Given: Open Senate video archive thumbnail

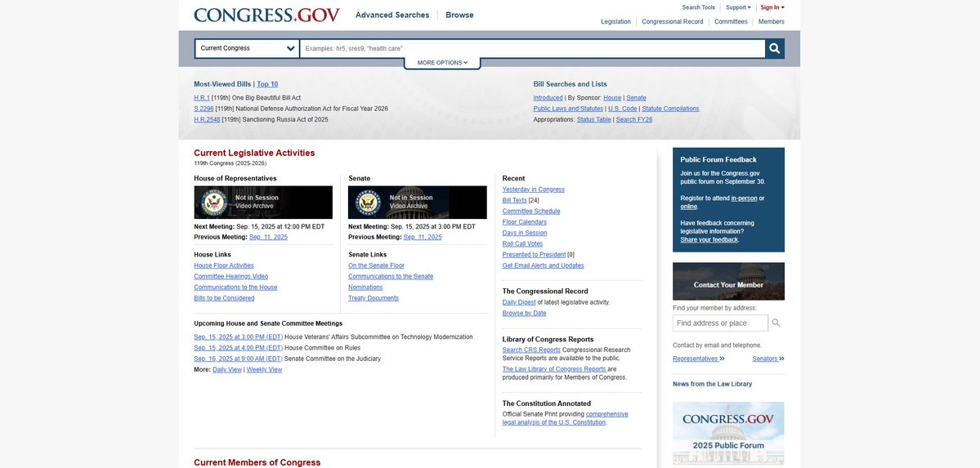Looking at the screenshot, I should pos(418,202).
